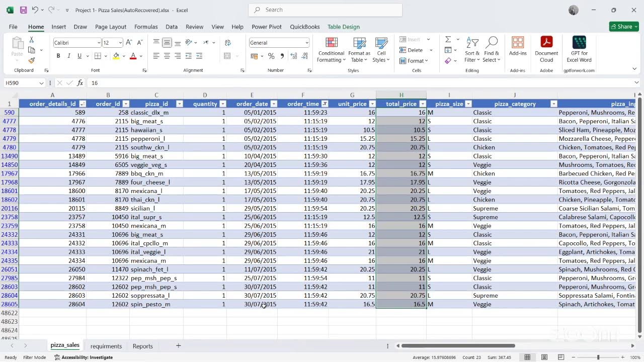Switch to the Insert ribbon tab

pyautogui.click(x=58, y=27)
